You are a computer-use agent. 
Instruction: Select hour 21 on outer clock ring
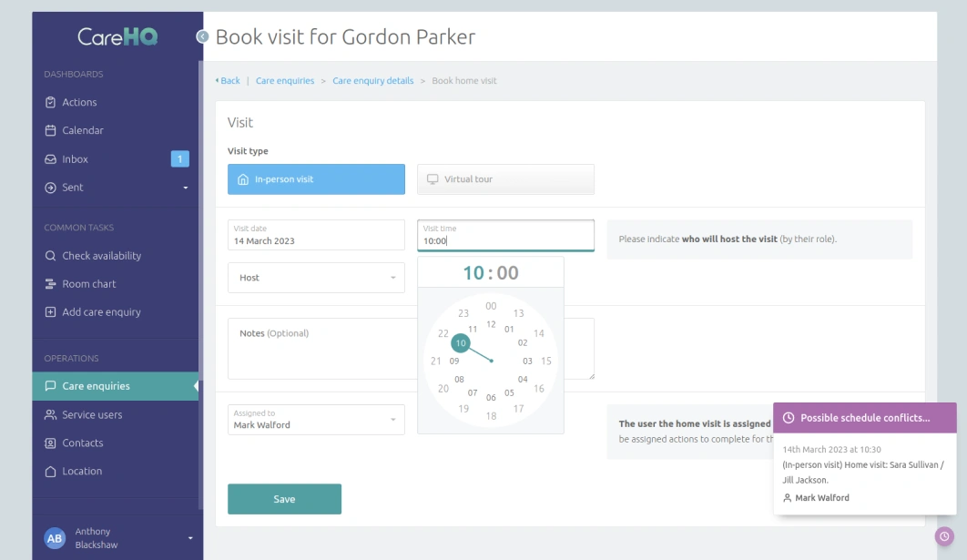435,361
